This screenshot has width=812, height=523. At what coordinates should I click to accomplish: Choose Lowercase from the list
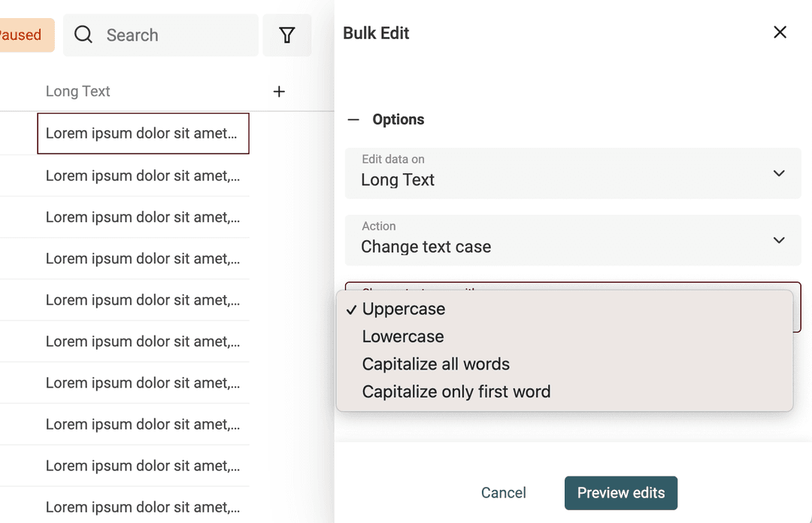tap(403, 336)
